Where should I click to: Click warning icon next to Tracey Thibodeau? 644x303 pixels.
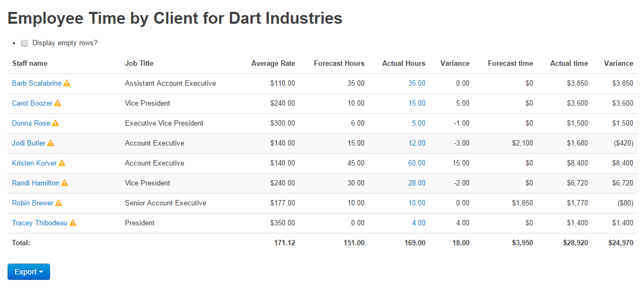pyautogui.click(x=73, y=223)
